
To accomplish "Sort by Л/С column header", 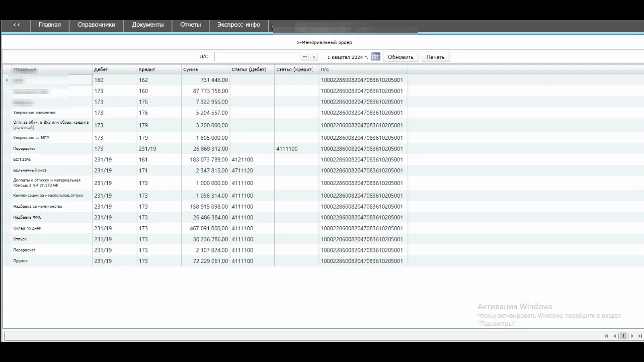I will point(363,69).
